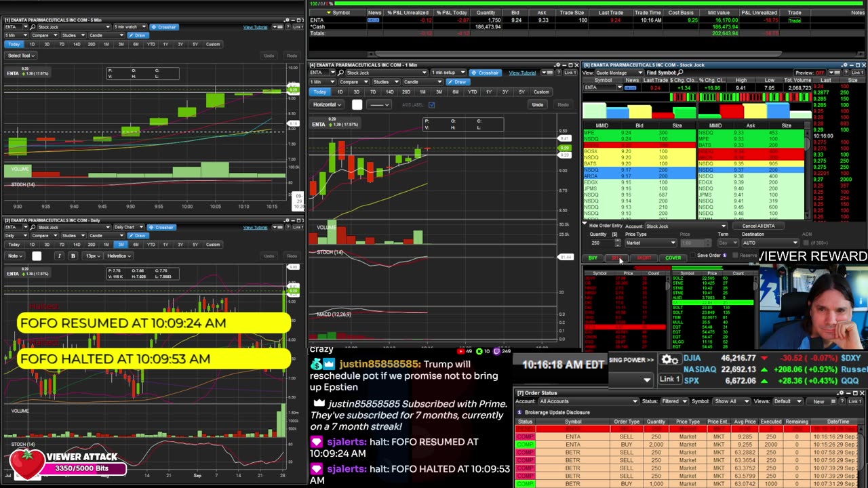
Task: Click the SELL button
Action: 617,258
